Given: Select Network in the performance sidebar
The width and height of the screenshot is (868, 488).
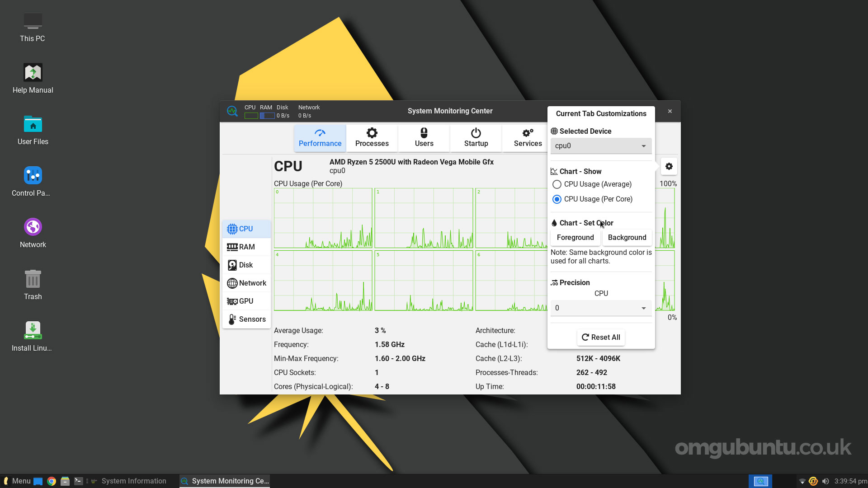Looking at the screenshot, I should [246, 283].
